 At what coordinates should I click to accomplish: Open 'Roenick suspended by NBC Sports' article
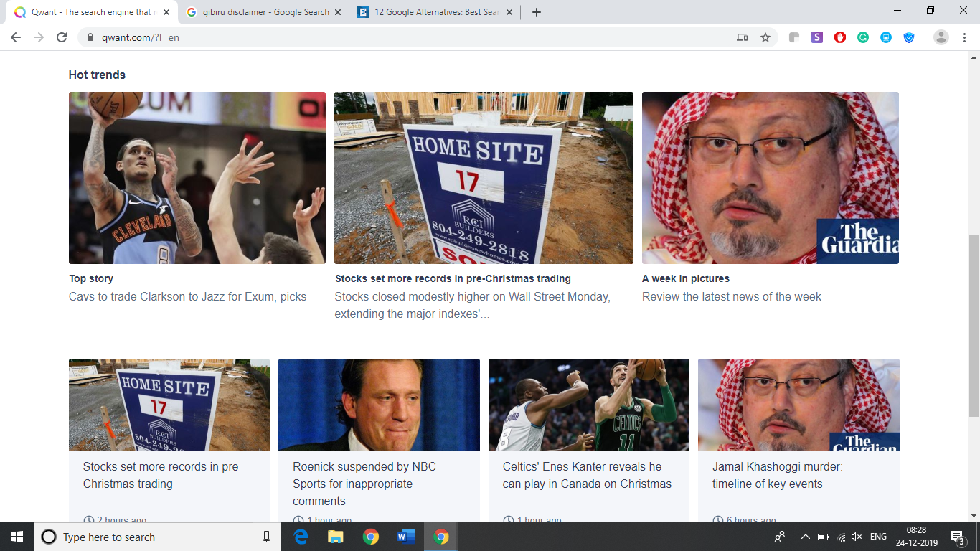pos(364,484)
